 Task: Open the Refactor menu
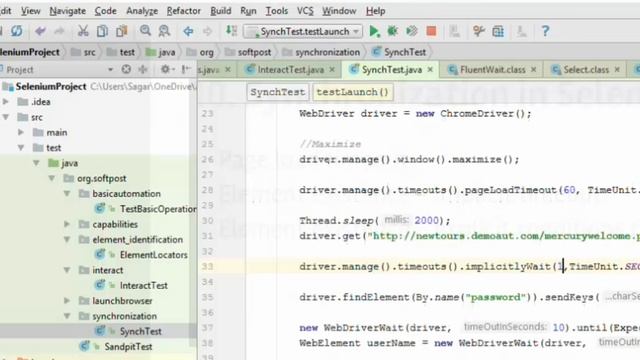coord(184,11)
